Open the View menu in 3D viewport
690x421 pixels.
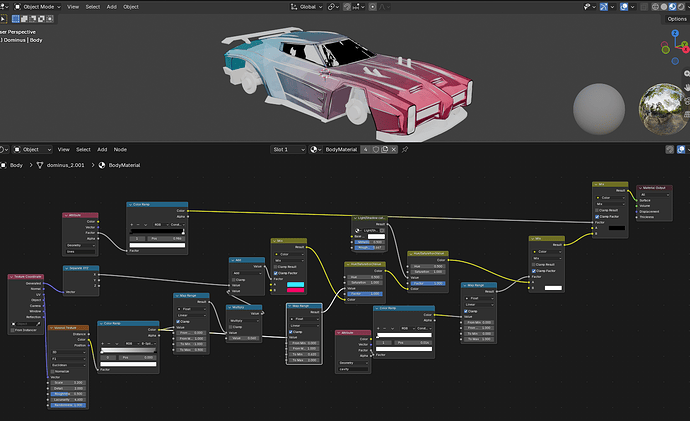tap(73, 7)
